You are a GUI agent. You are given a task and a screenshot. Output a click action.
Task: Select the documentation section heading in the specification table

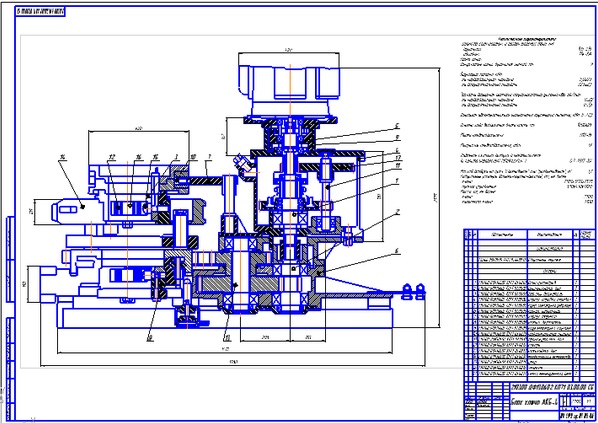(x=549, y=249)
